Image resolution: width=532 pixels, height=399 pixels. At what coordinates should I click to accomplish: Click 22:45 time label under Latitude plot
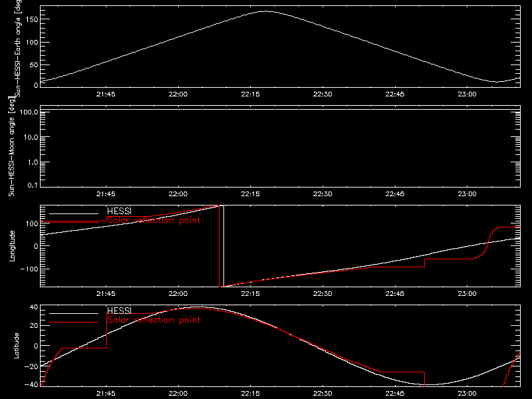point(395,394)
